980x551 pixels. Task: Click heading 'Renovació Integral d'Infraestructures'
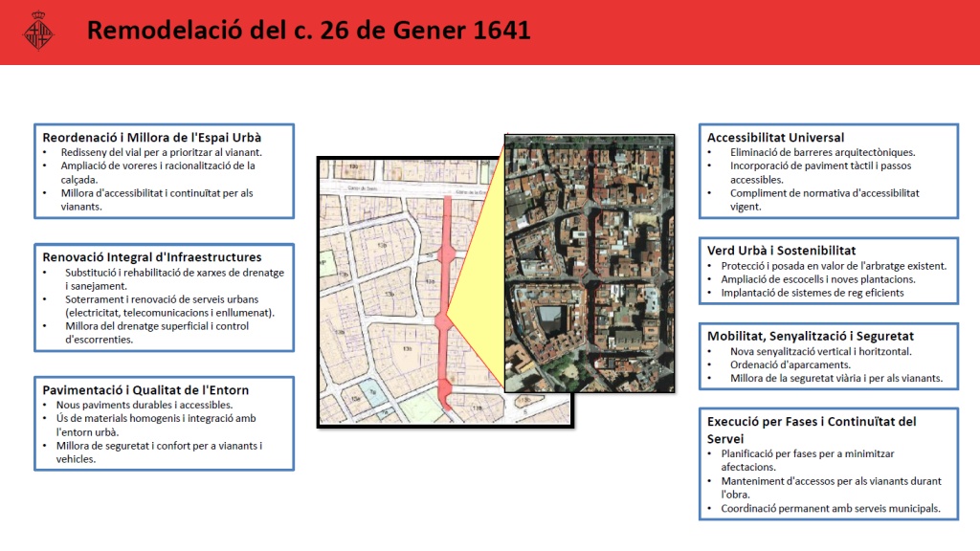pyautogui.click(x=152, y=256)
